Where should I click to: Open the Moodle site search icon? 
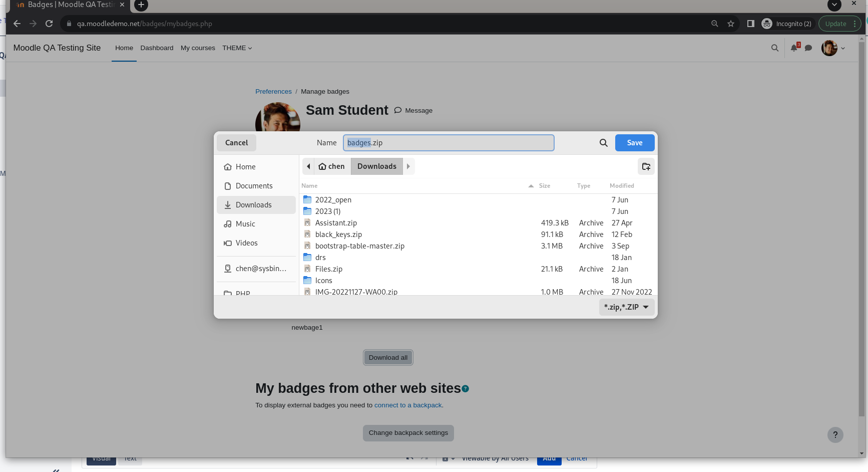click(775, 48)
